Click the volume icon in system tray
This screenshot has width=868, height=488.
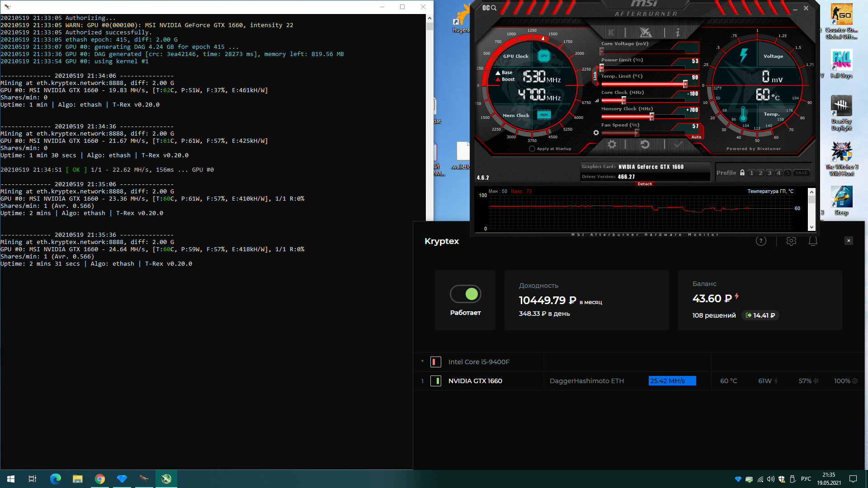(x=771, y=479)
